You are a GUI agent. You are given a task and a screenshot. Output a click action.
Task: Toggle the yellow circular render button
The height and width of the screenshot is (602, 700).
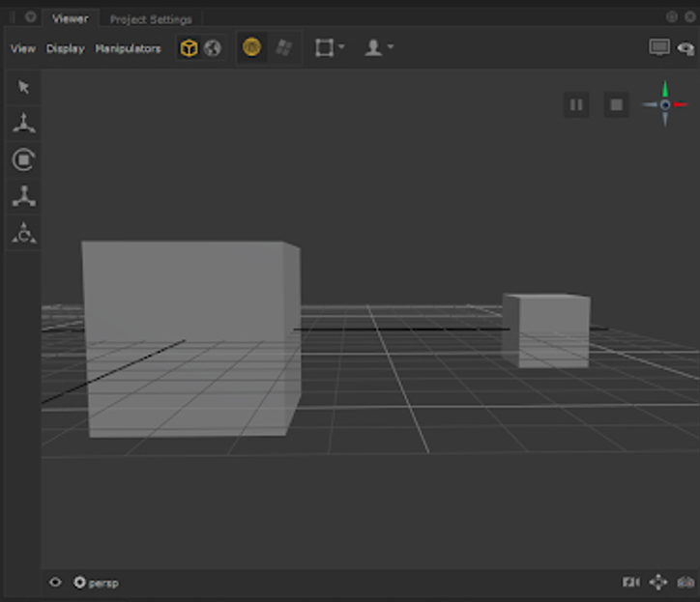pos(251,47)
